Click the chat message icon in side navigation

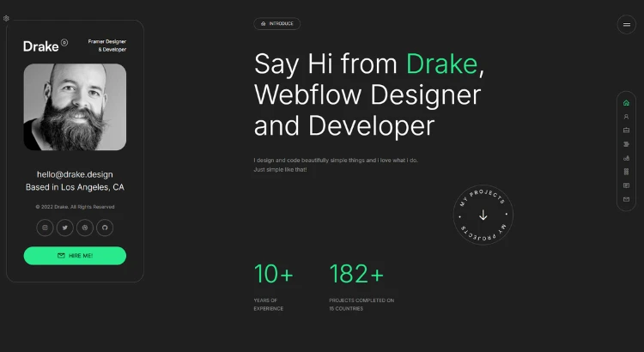tap(626, 185)
